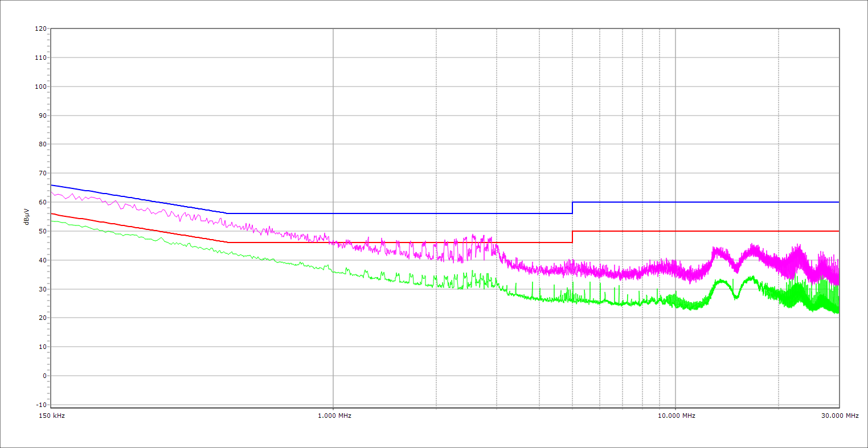This screenshot has width=868, height=448.
Task: Select the 100 value on the vertical axis
Action: (40, 87)
